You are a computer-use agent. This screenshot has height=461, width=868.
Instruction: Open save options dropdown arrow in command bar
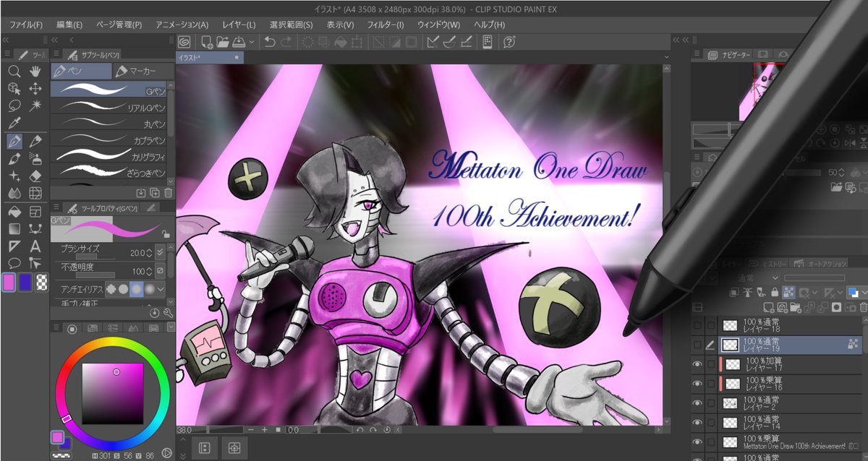pos(252,42)
